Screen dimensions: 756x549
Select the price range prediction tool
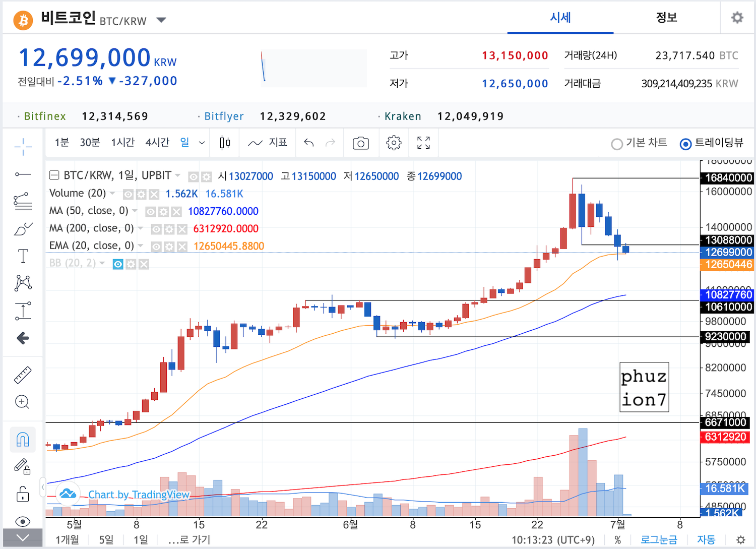[23, 311]
